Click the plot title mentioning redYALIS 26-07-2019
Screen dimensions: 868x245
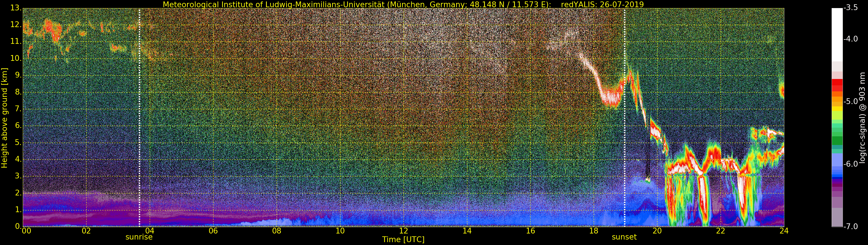403,4
